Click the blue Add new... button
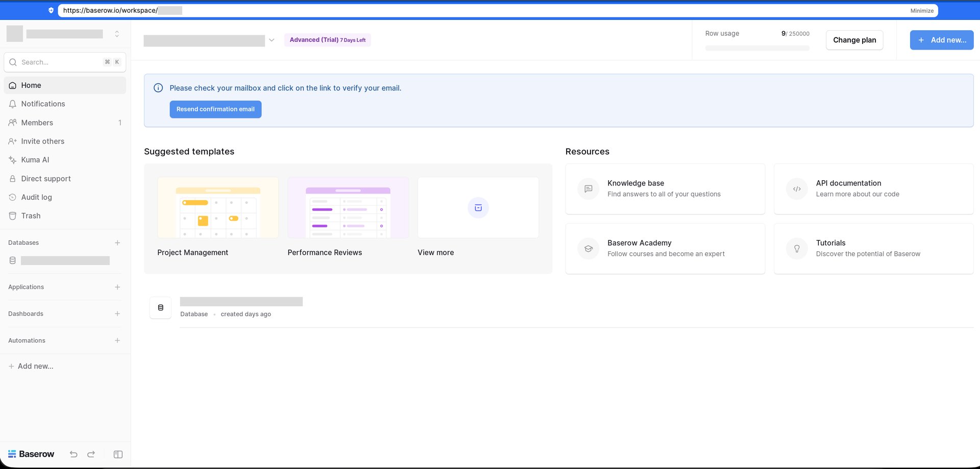 pyautogui.click(x=942, y=40)
